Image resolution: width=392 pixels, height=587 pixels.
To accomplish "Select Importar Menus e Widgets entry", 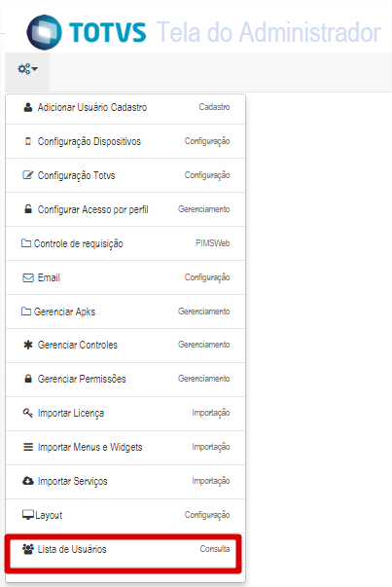I will point(125,448).
